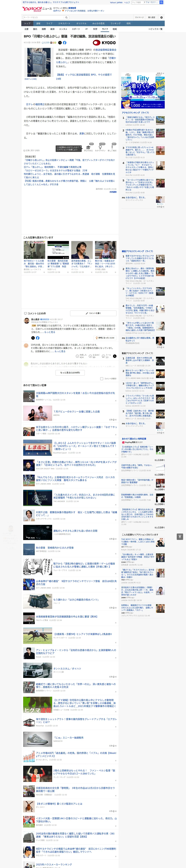
Task: Select the ライフ category tab
Action: click(x=105, y=29)
